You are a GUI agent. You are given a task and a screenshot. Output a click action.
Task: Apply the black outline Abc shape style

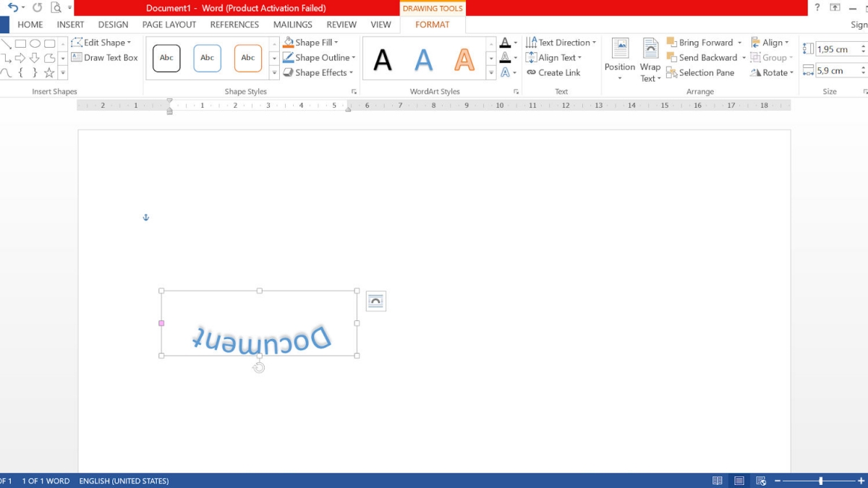[x=166, y=58]
